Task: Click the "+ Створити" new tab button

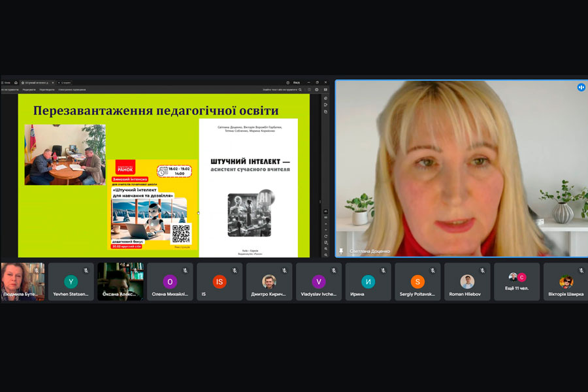Action: (64, 82)
